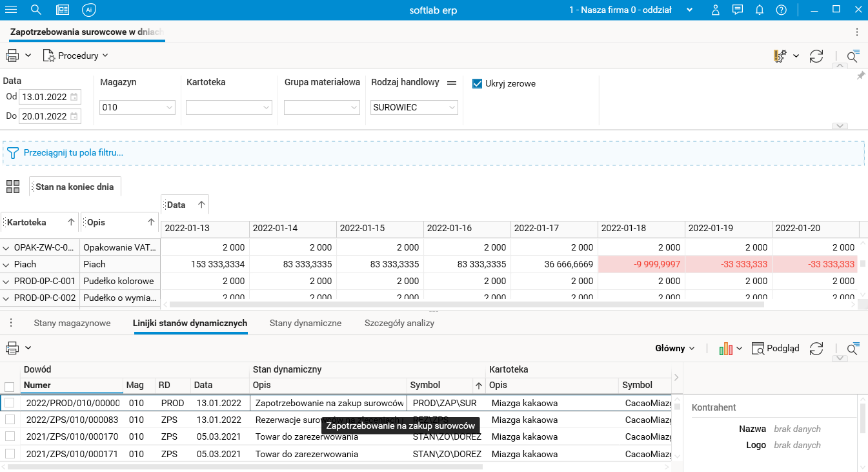Click the Od date field 13.01.2022
This screenshot has width=868, height=472.
[x=50, y=97]
